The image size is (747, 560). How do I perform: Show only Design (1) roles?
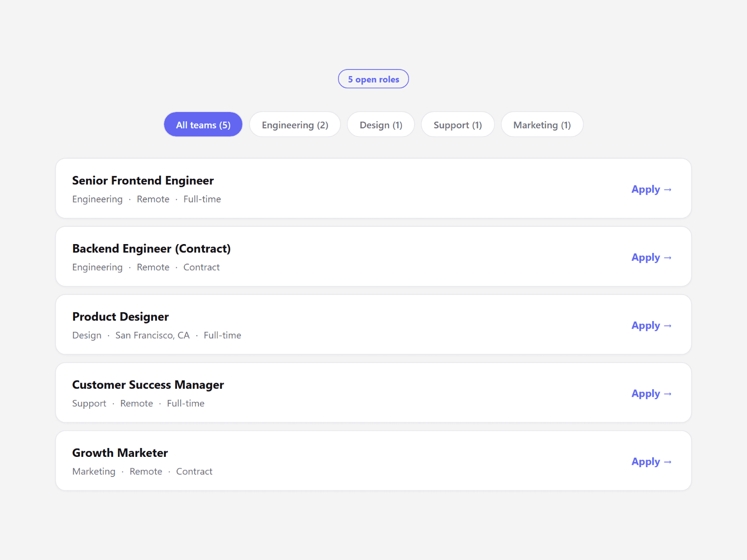coord(381,125)
